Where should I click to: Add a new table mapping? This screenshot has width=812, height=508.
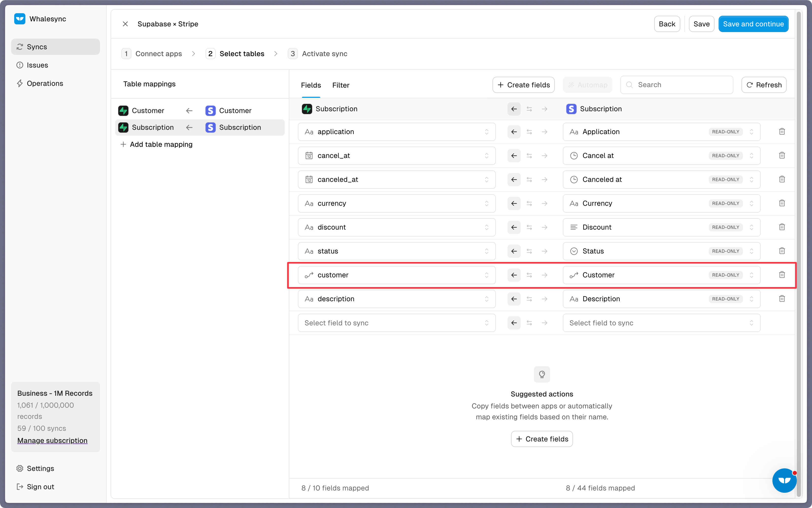pyautogui.click(x=156, y=144)
